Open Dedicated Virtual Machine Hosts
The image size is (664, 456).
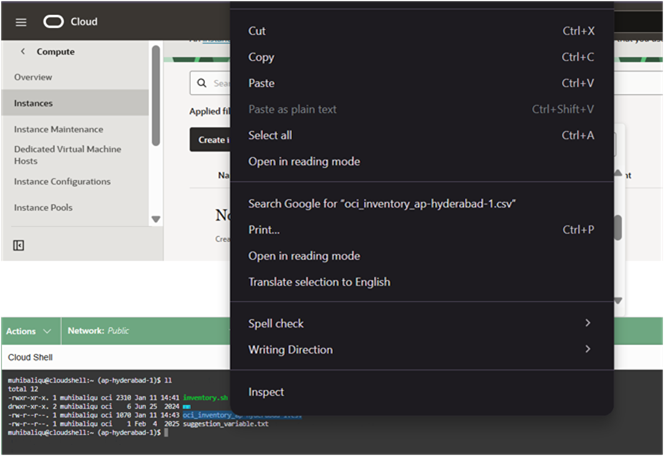(67, 155)
